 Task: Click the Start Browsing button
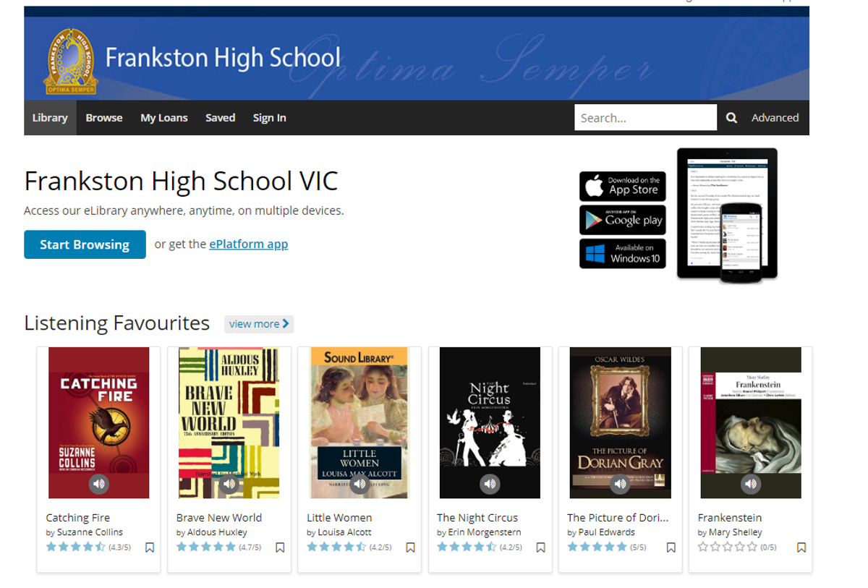point(85,244)
